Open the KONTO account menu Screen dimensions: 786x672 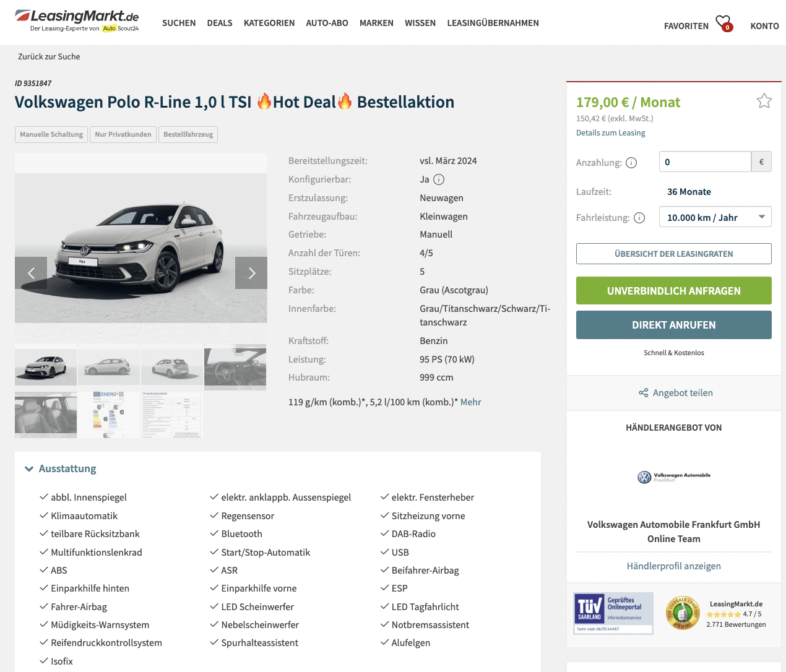coord(765,26)
